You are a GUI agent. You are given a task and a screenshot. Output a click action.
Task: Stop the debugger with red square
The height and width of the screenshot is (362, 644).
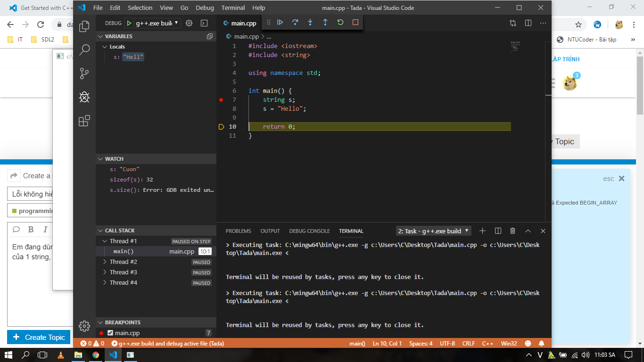click(x=355, y=22)
